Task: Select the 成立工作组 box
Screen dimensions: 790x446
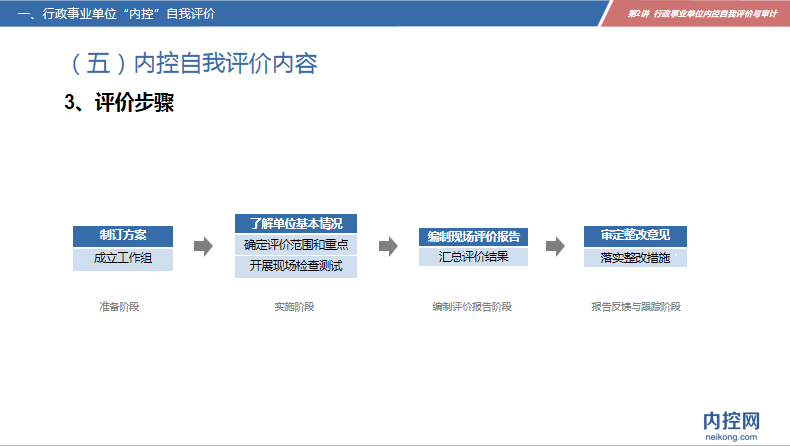Action: click(123, 258)
